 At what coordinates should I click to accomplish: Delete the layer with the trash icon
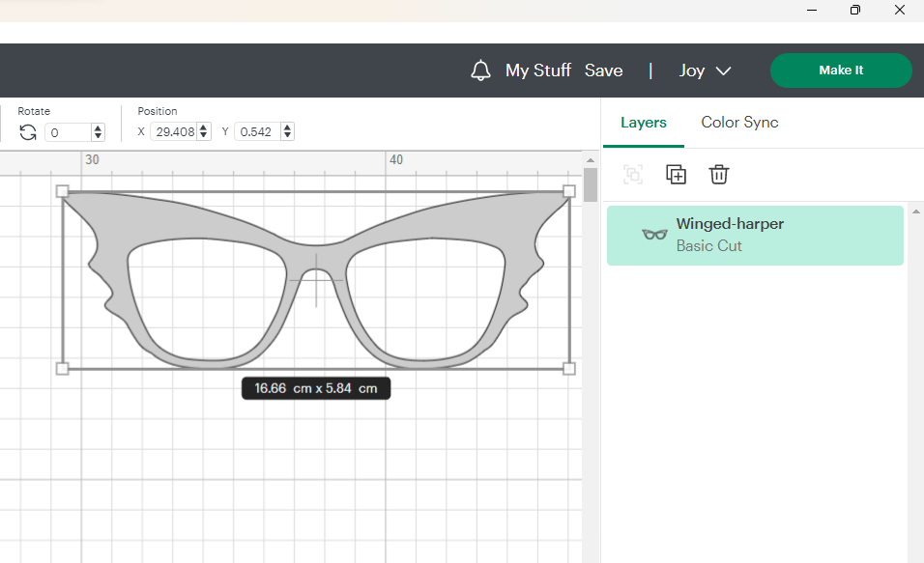pos(718,175)
